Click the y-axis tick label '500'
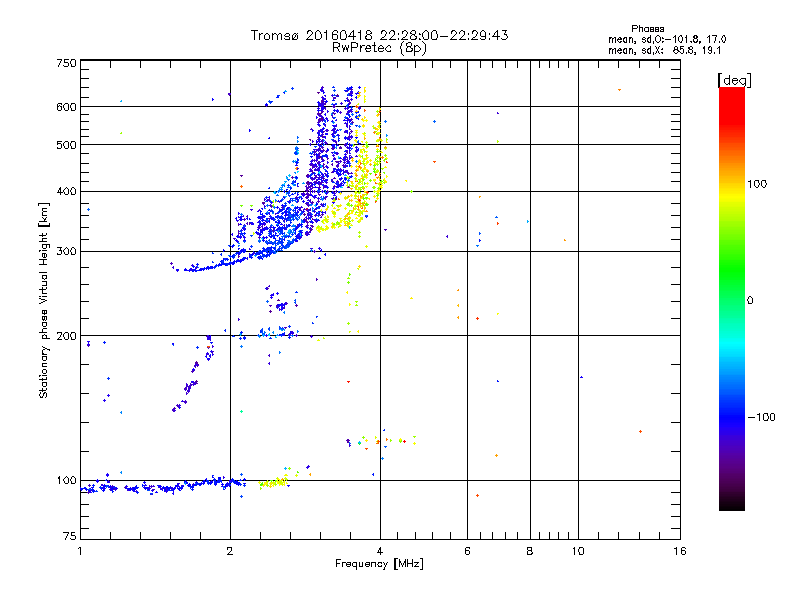The image size is (800, 600). click(x=66, y=145)
